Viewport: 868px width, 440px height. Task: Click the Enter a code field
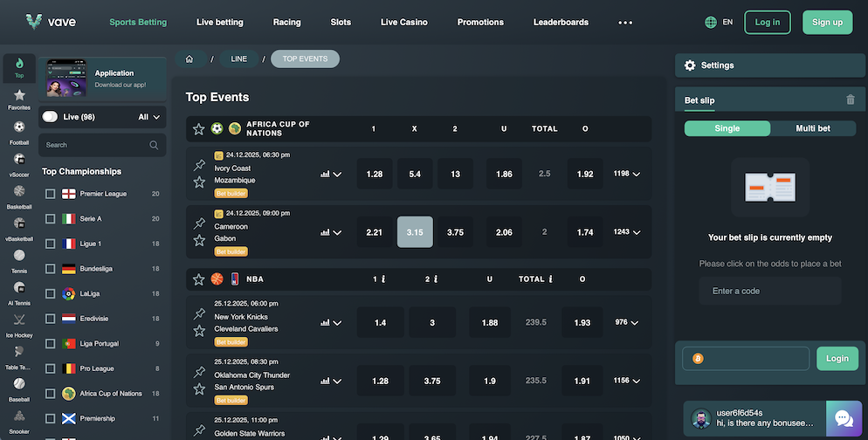pyautogui.click(x=770, y=291)
